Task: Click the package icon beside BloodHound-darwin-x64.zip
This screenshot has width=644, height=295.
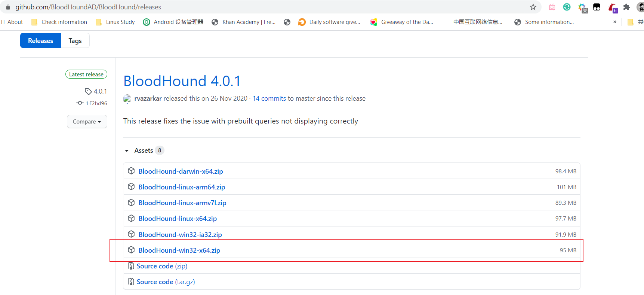Action: (x=131, y=171)
